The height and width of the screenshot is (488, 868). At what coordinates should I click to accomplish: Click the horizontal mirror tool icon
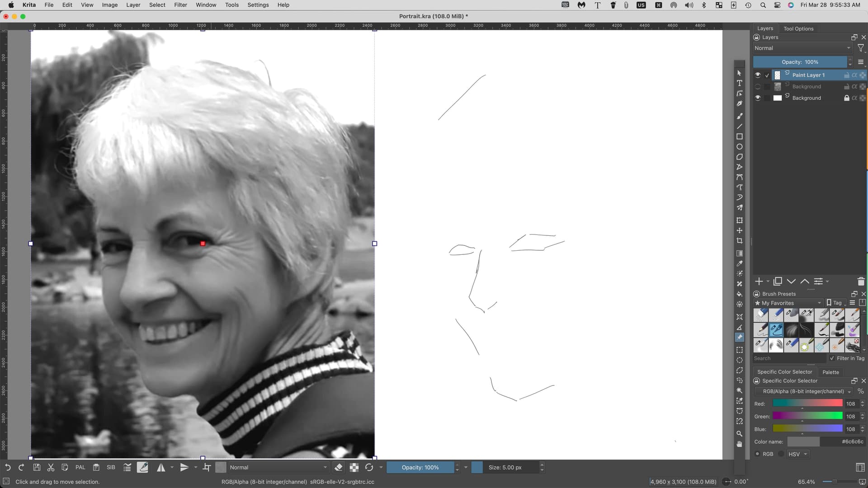161,468
